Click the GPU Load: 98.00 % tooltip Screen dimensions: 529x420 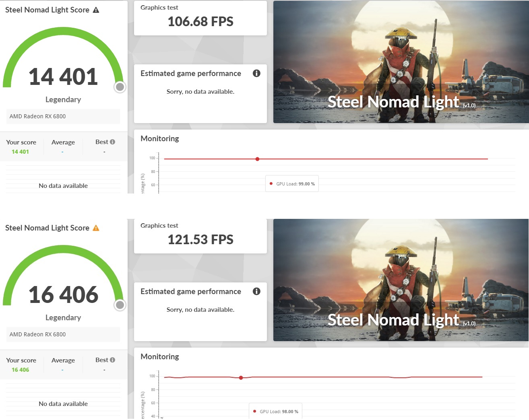click(x=275, y=411)
